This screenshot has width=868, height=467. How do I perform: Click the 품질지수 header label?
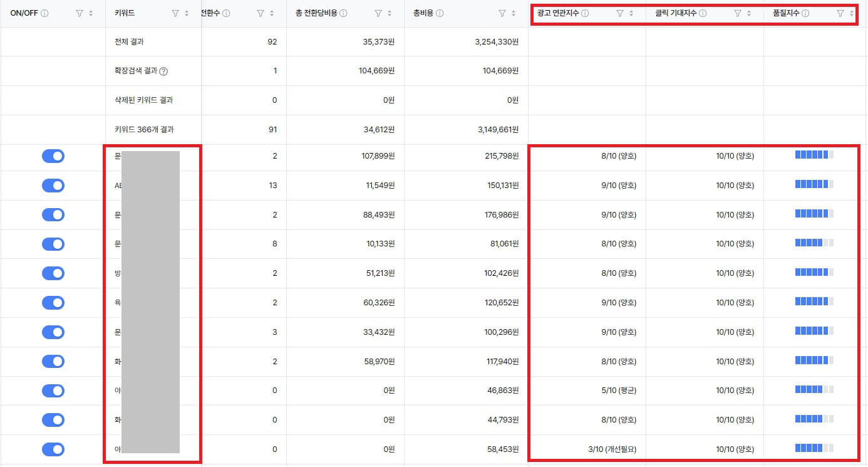pos(787,13)
